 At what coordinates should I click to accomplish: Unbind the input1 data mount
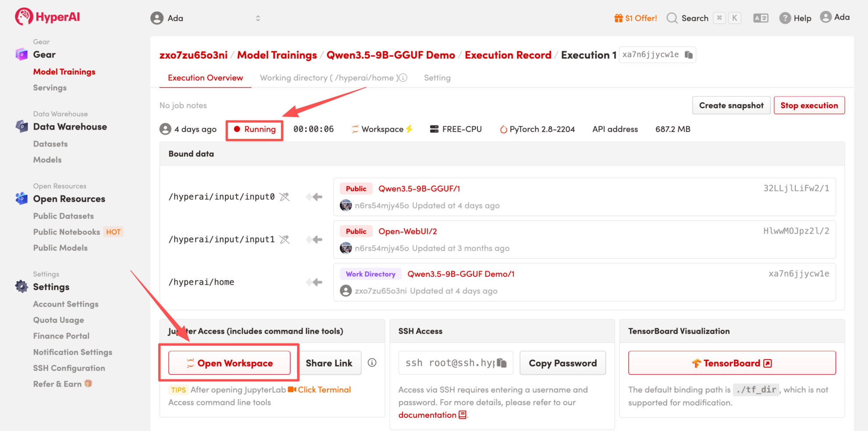click(x=285, y=240)
